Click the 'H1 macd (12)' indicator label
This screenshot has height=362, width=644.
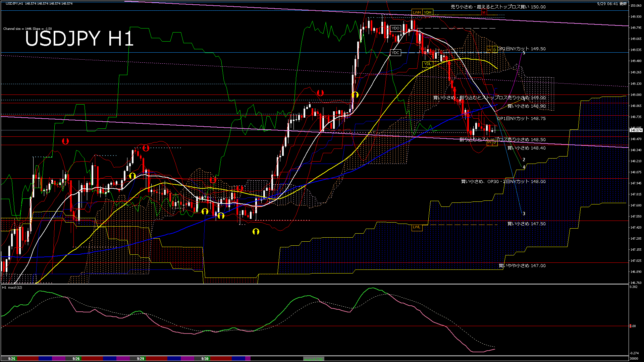pos(12,288)
